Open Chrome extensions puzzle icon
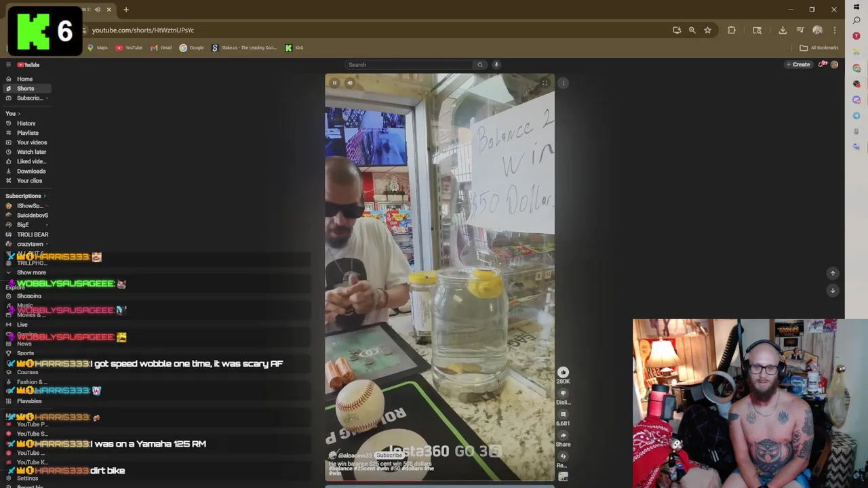The height and width of the screenshot is (488, 868). pos(732,30)
